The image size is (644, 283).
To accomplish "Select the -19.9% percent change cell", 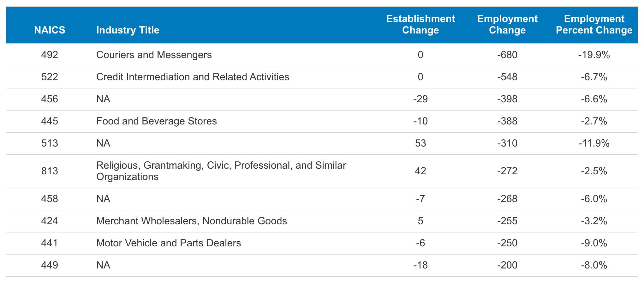I will tap(594, 55).
